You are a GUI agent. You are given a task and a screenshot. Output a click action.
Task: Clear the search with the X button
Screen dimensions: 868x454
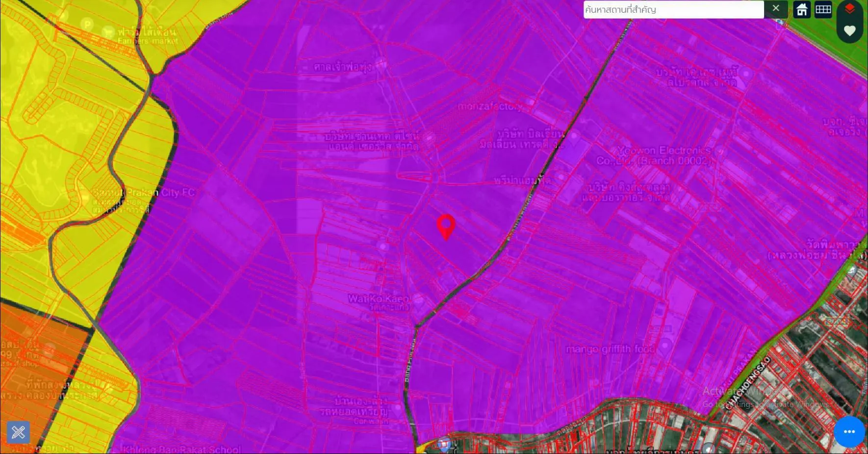click(776, 9)
